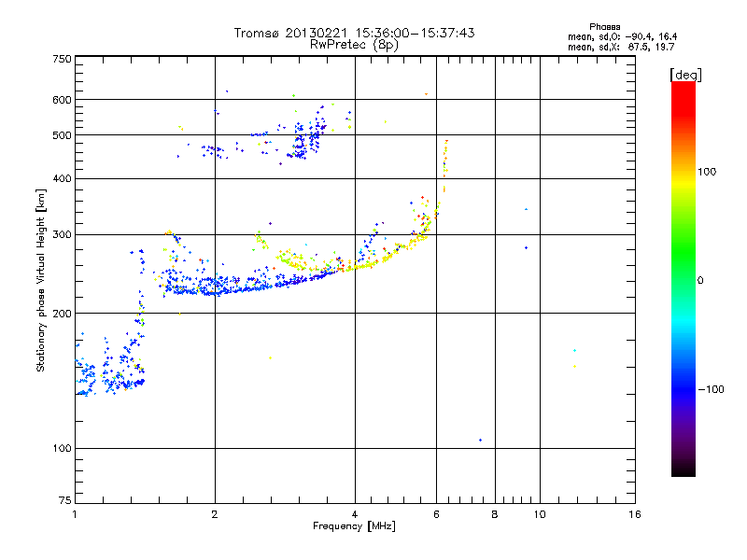Select the 'mean, sd,X: 87.5, 19.7' line
The image size is (747, 560).
point(621,48)
